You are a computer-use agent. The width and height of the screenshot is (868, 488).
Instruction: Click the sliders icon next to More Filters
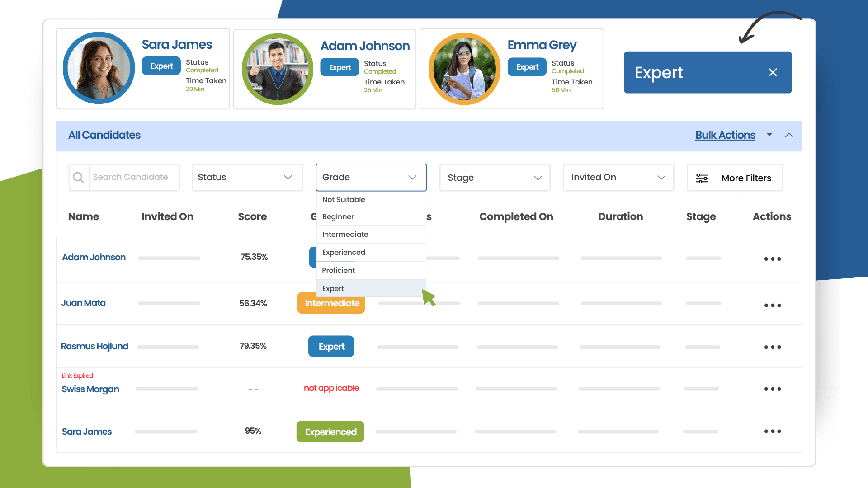pyautogui.click(x=701, y=178)
